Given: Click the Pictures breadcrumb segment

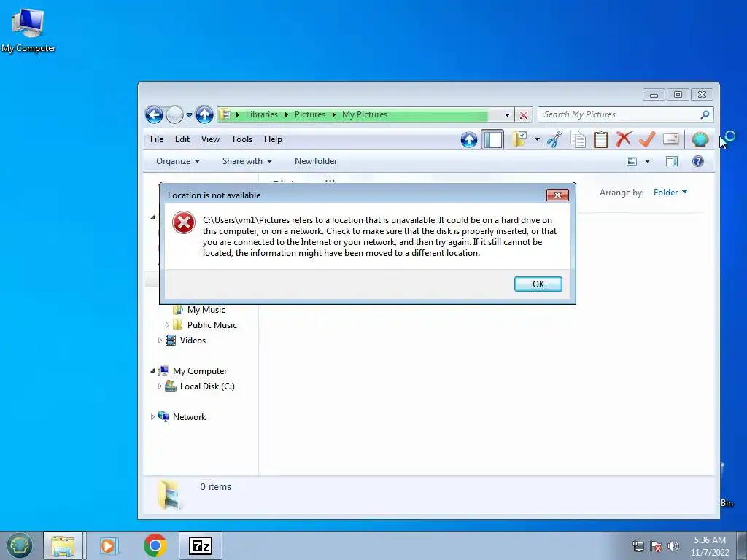Looking at the screenshot, I should click(309, 114).
